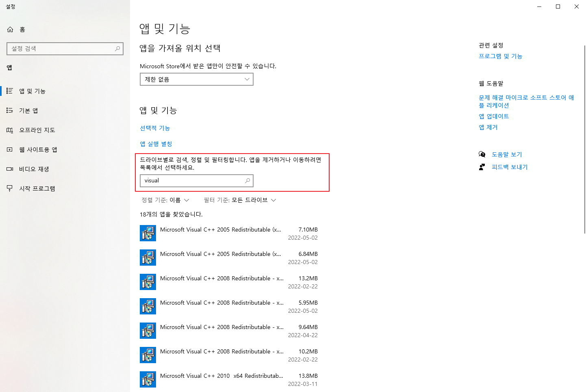Click the video camera icon for 비디오 재생

[10, 169]
